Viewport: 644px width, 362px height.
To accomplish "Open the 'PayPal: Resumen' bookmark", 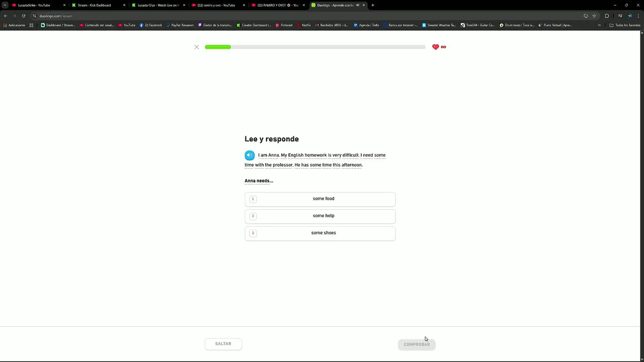I will [180, 25].
